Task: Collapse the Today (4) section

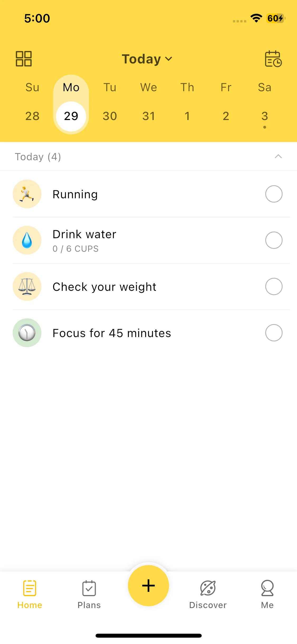Action: pos(278,157)
